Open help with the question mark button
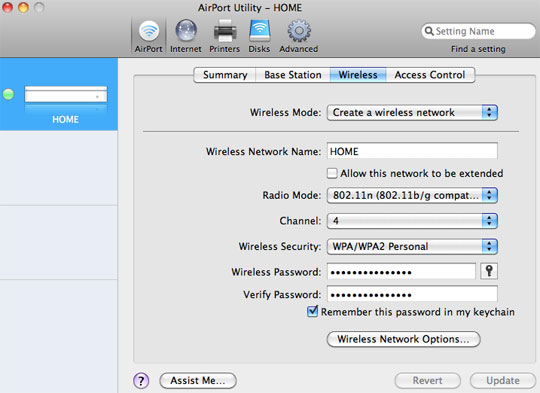This screenshot has height=393, width=540. 141,381
